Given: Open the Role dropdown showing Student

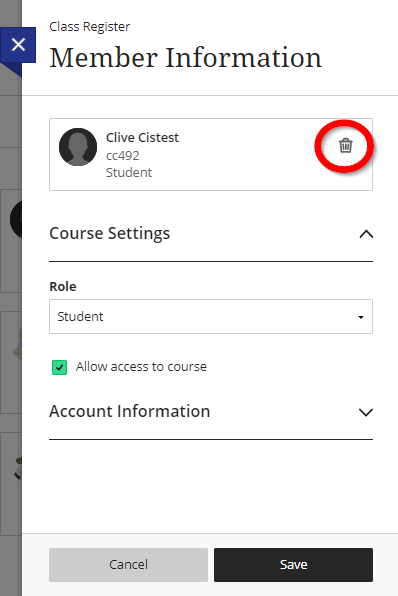Looking at the screenshot, I should tap(211, 317).
